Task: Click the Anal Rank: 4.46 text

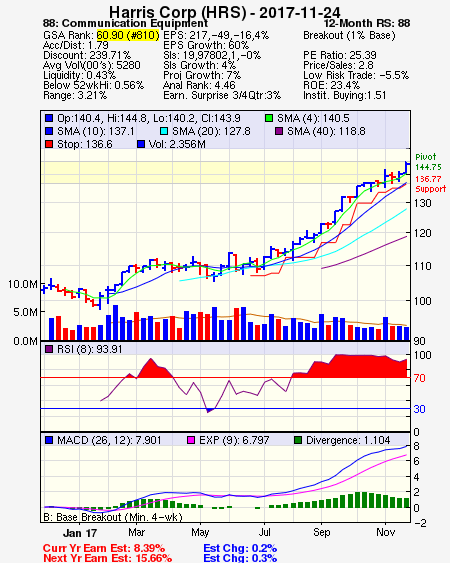Action: tap(199, 85)
